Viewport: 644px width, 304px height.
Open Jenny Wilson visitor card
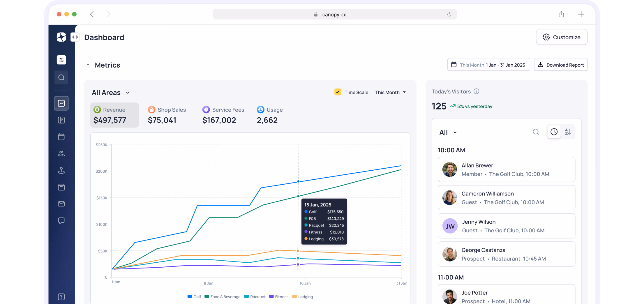pyautogui.click(x=507, y=226)
